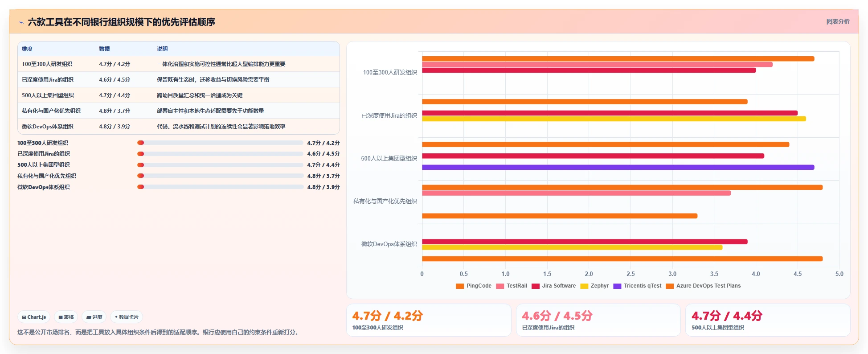Click footnote text starting 这不是公开市场排名
This screenshot has width=868, height=354.
click(158, 332)
